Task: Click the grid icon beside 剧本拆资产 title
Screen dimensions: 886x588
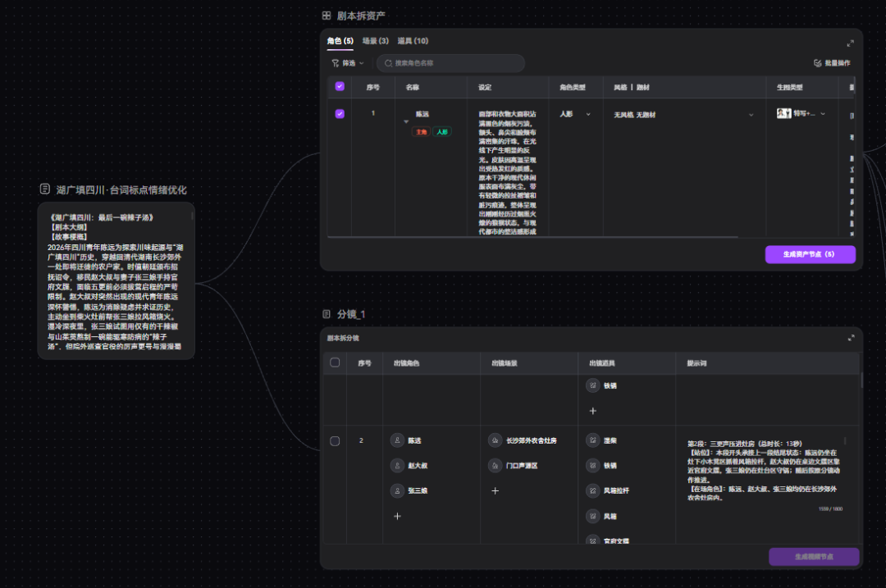Action: [x=327, y=16]
